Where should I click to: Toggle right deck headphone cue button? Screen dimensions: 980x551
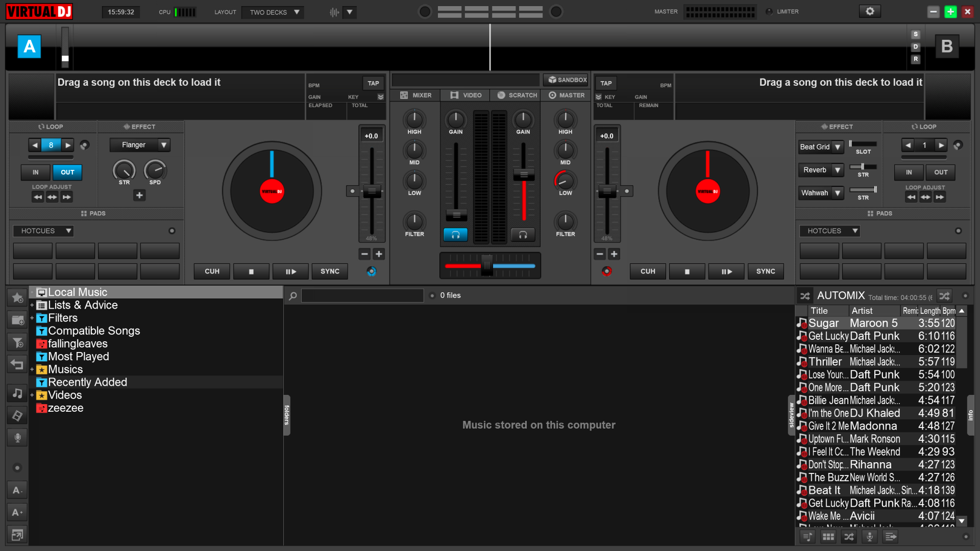point(523,235)
